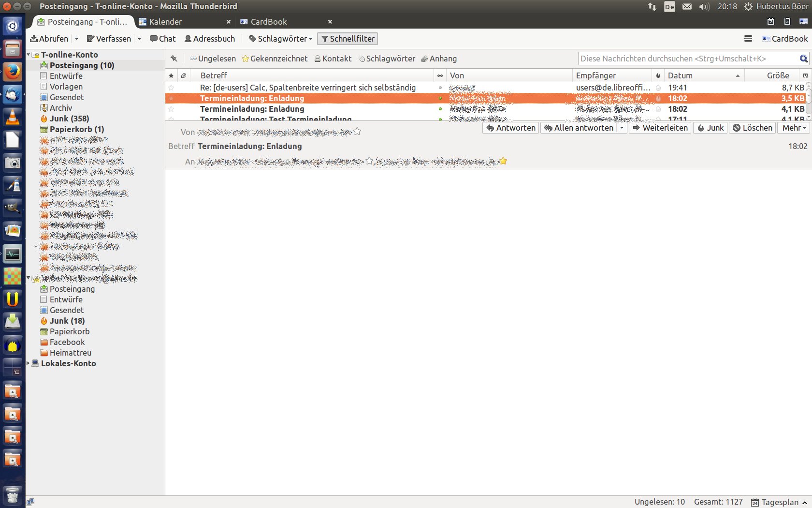Open the Archiv folder
This screenshot has width=812, height=508.
click(56, 108)
